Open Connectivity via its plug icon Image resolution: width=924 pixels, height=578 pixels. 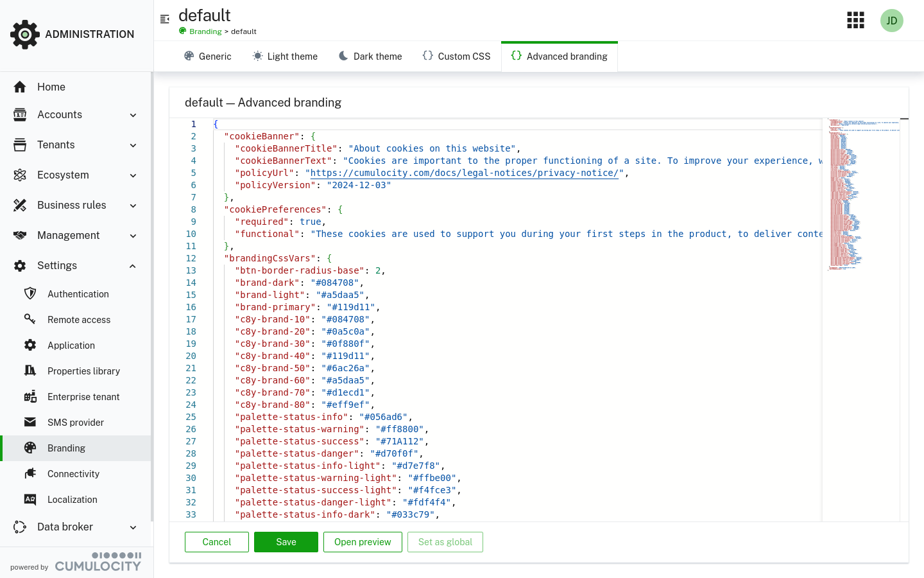(x=30, y=473)
